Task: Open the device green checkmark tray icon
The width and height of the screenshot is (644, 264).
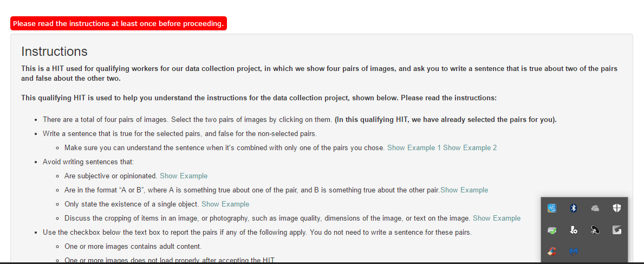Action: (552, 230)
